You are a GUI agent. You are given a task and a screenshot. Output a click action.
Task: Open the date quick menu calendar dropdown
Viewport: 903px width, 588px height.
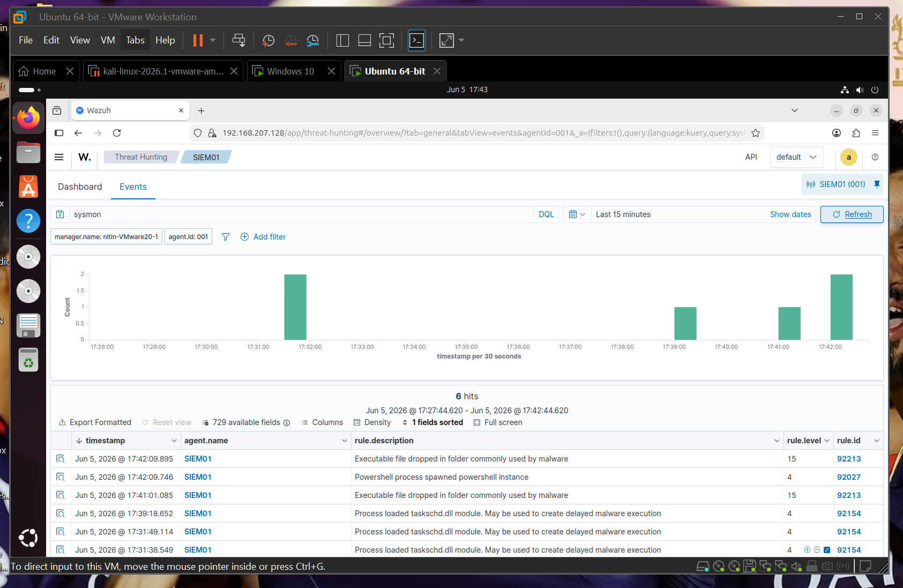click(x=577, y=214)
